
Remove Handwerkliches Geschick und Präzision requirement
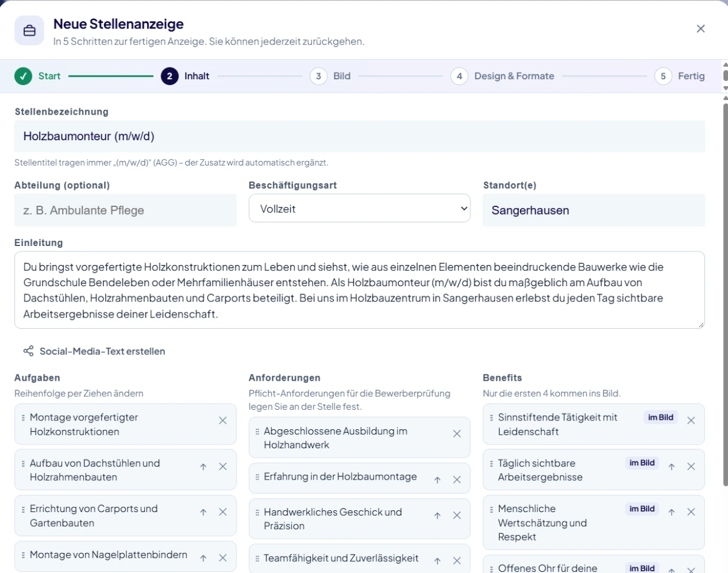pos(457,516)
